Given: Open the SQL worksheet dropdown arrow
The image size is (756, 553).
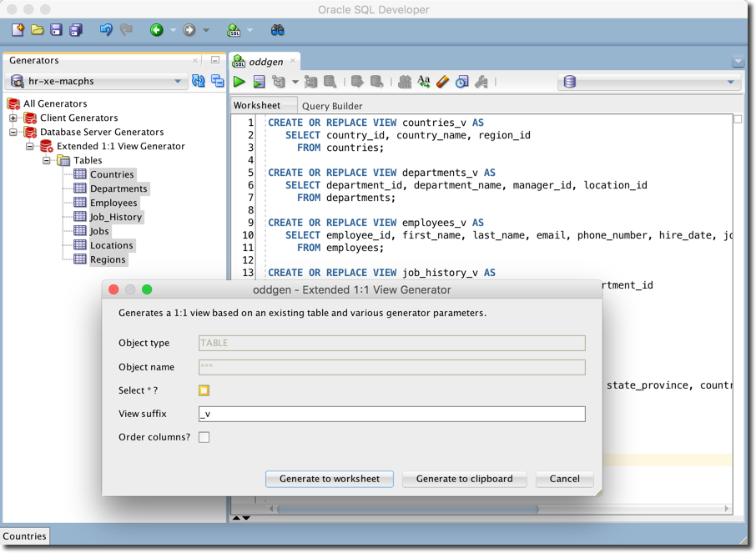Looking at the screenshot, I should (249, 30).
